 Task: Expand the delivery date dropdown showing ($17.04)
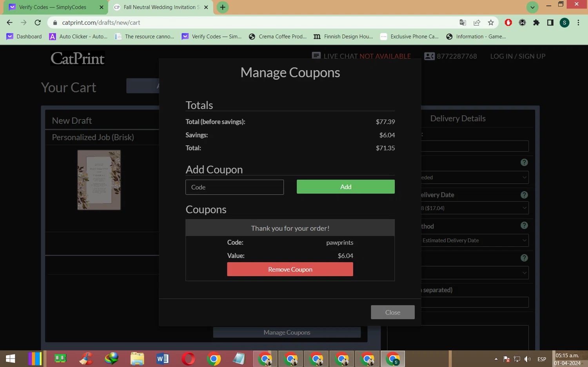point(475,208)
